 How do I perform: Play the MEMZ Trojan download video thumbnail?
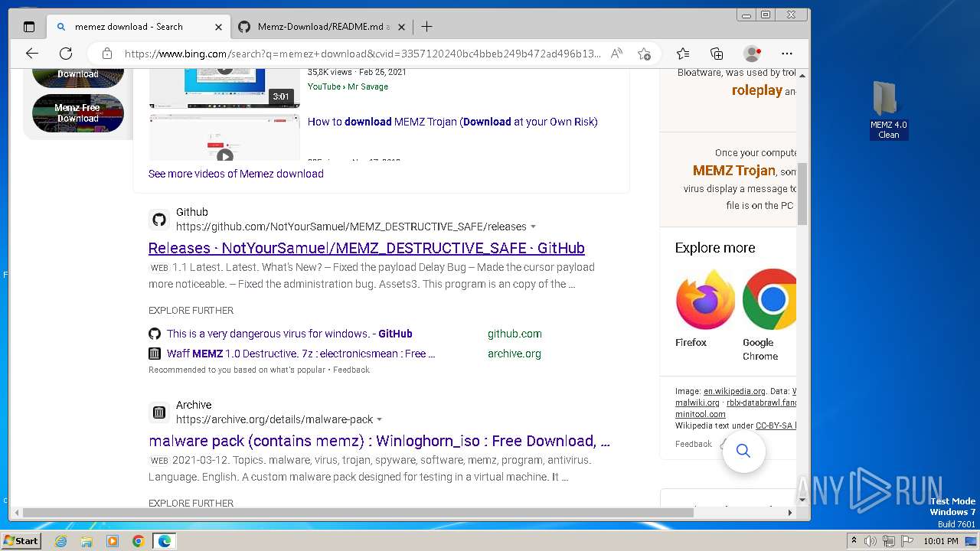tap(224, 138)
